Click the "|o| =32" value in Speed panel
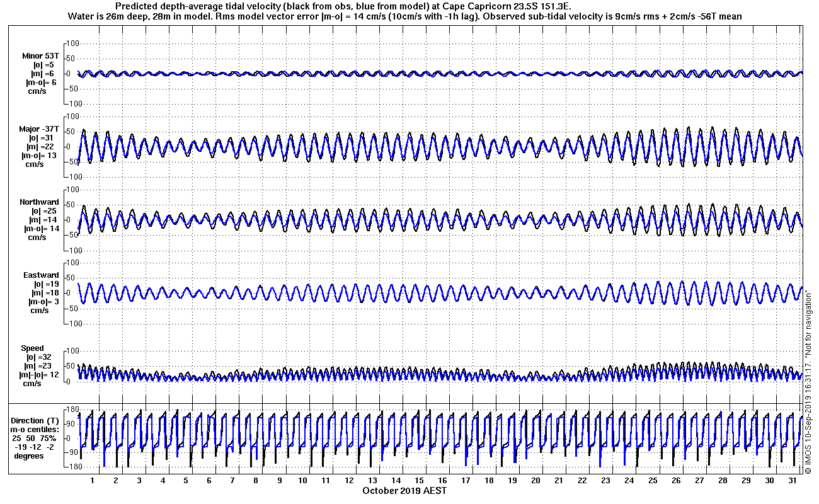 tap(39, 357)
